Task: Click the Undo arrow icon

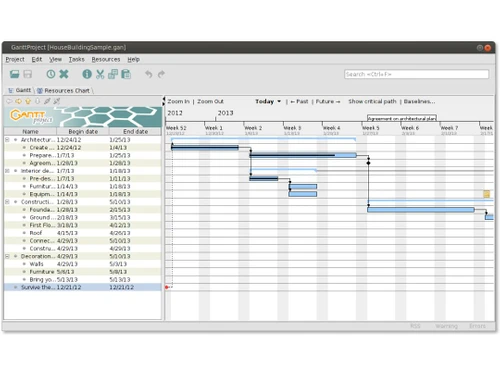Action: point(148,74)
